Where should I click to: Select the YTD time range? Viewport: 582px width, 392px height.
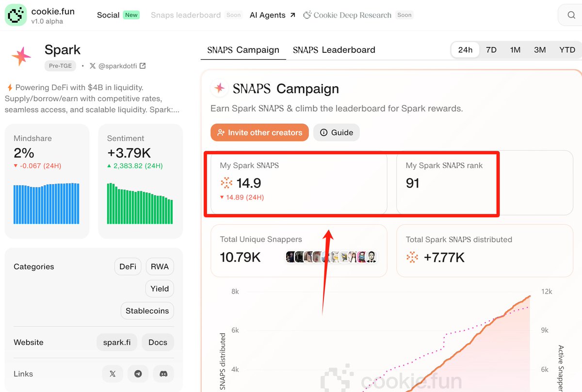coord(567,50)
